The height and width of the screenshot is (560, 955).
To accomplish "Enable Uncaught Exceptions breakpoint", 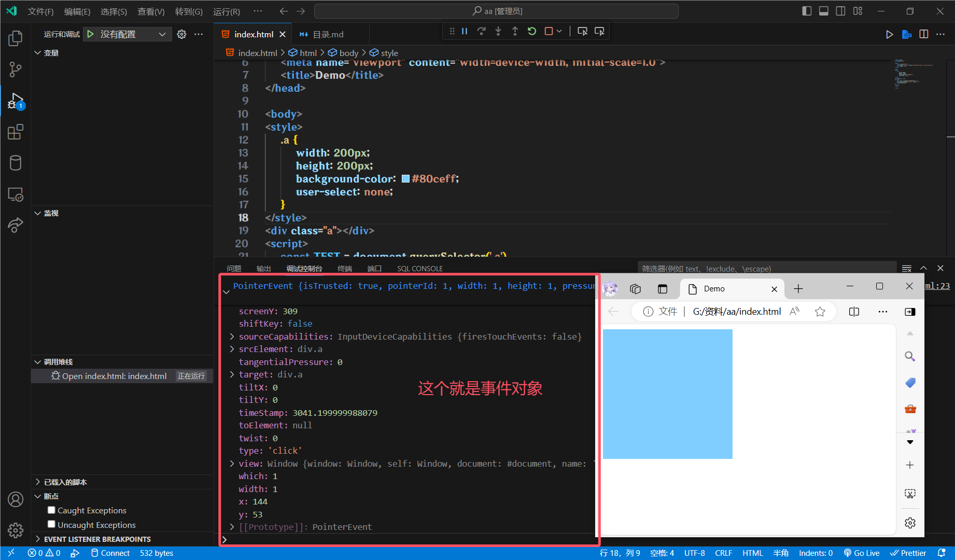I will point(51,524).
